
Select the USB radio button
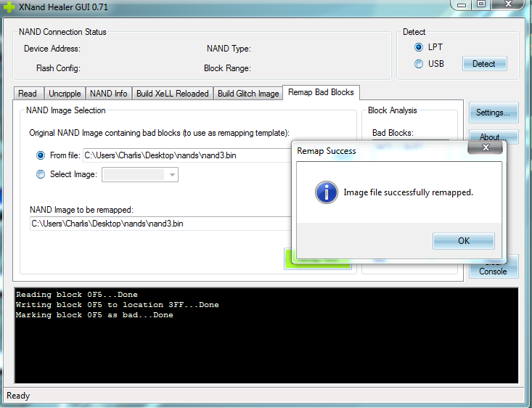(419, 64)
